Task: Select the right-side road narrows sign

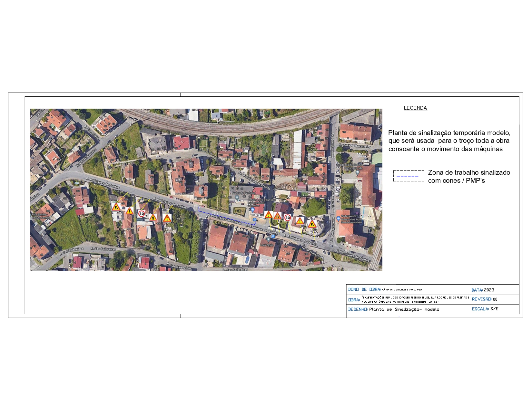Action: (277, 216)
